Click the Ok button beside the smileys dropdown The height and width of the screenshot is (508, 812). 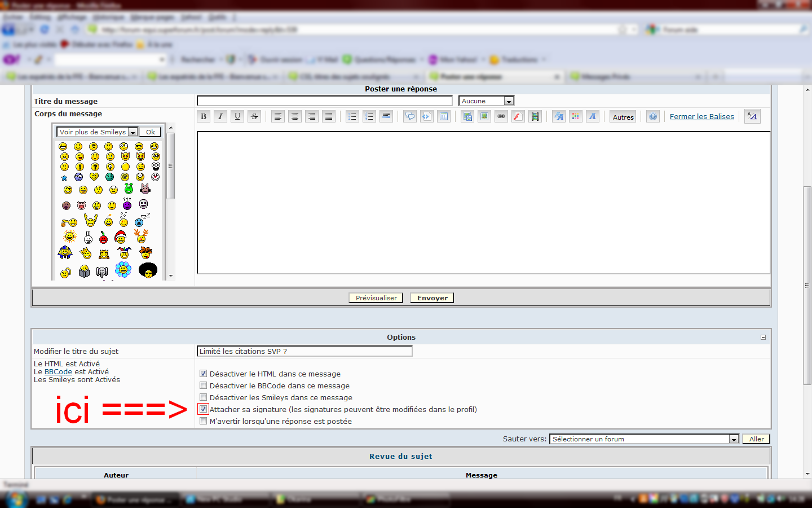tap(151, 132)
